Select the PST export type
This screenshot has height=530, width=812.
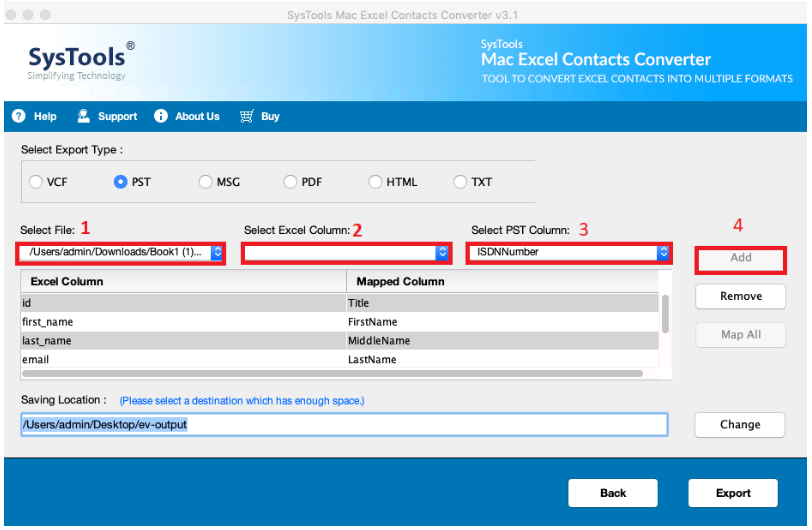[120, 182]
